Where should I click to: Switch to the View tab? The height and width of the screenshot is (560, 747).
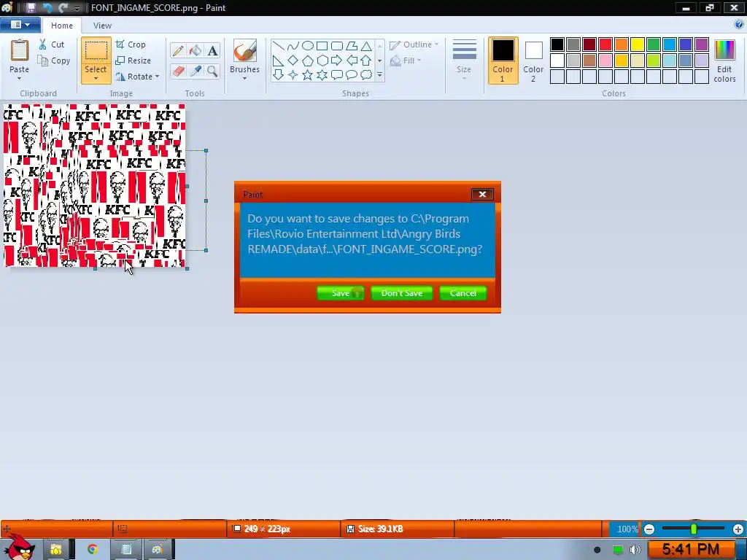[x=102, y=26]
